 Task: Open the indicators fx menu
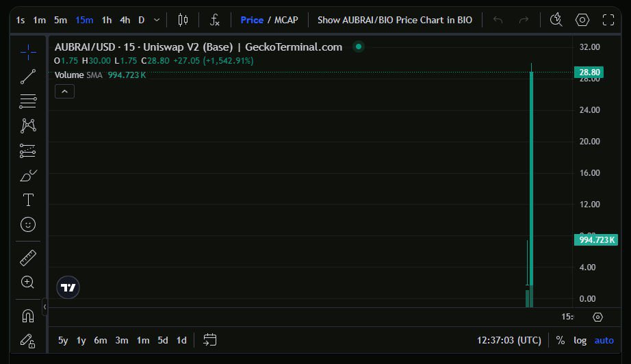pyautogui.click(x=214, y=20)
